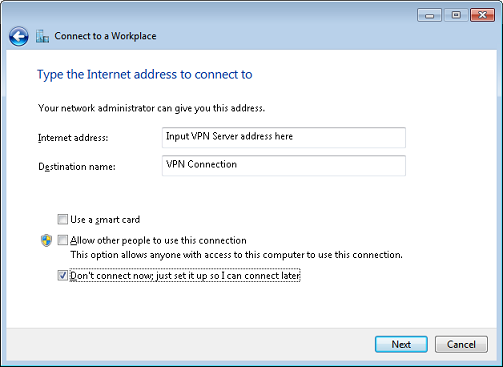This screenshot has height=367, width=503.
Task: Go back using the blue arrow button
Action: [19, 36]
